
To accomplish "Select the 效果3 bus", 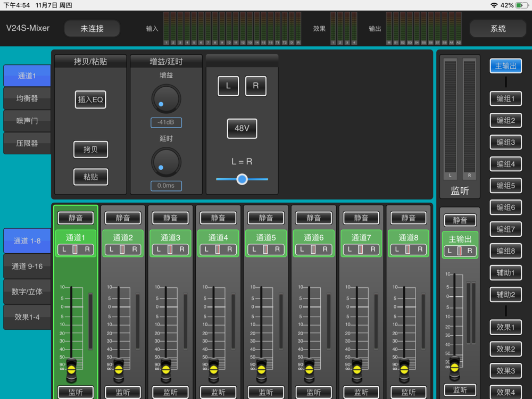I will [505, 370].
